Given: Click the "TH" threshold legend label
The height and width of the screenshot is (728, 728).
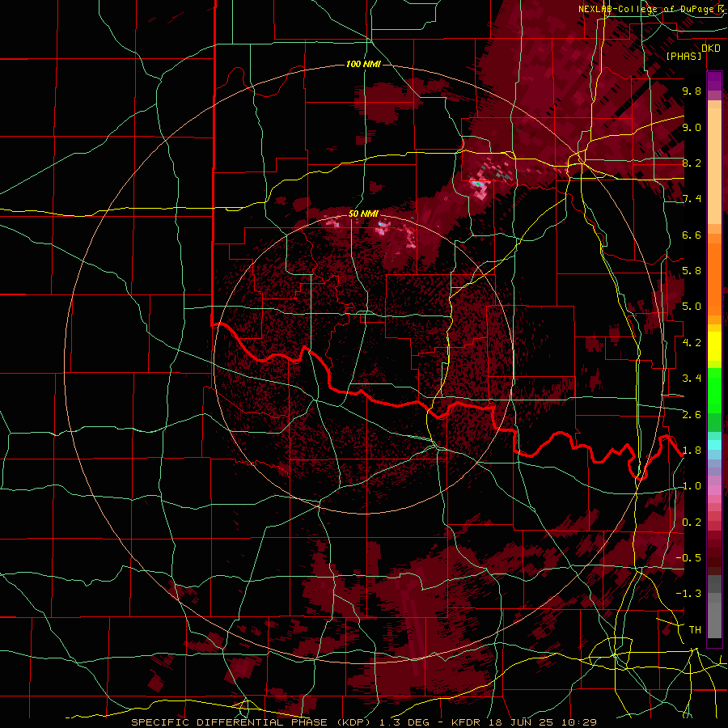Looking at the screenshot, I should (x=695, y=630).
